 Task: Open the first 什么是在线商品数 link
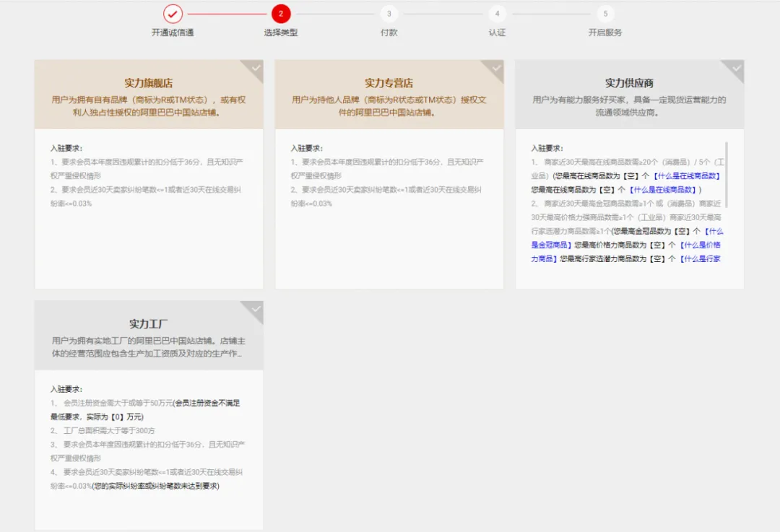(687, 175)
